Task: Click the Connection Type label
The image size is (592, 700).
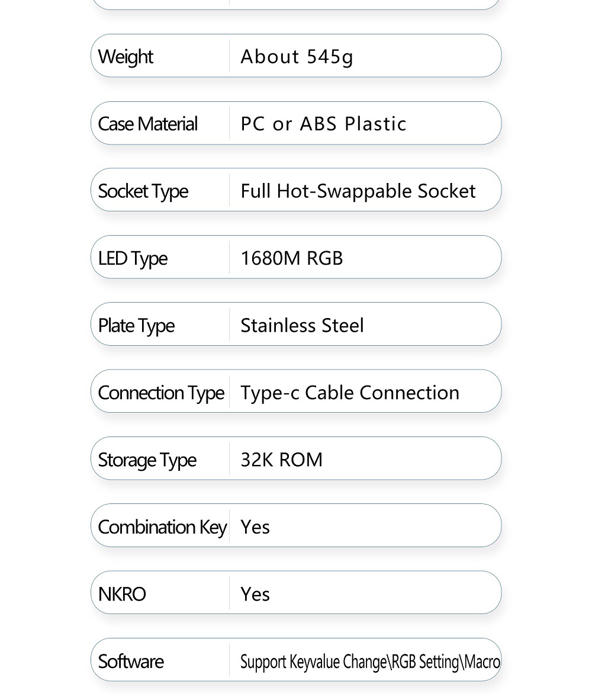Action: (161, 393)
